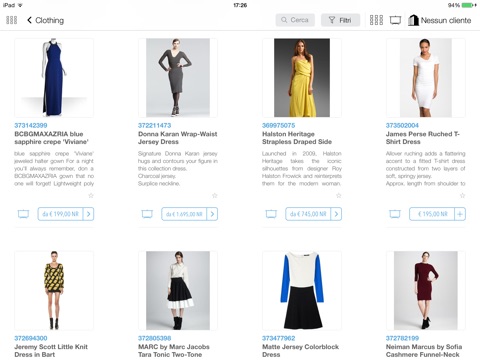Image resolution: width=480 pixels, height=360 pixels.
Task: Click the da € 1.695,00 NR price button
Action: (x=184, y=214)
